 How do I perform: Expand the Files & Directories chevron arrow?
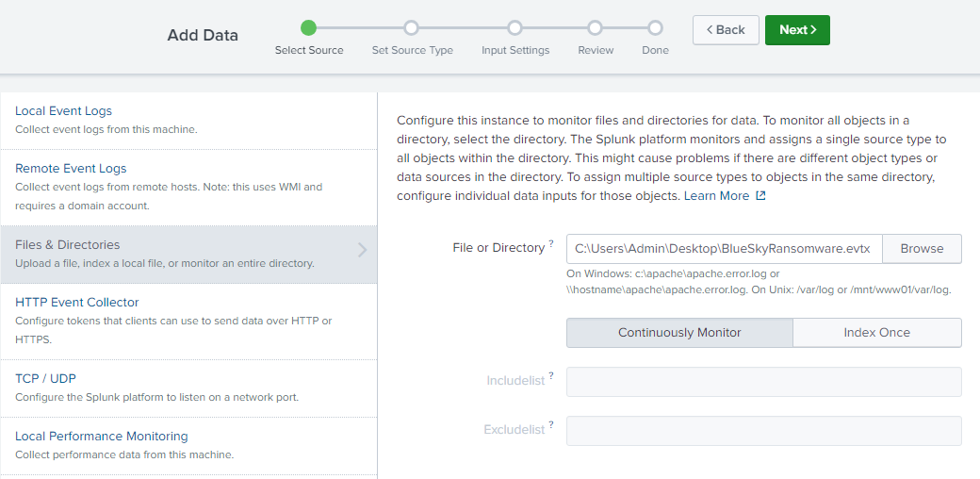[x=363, y=250]
